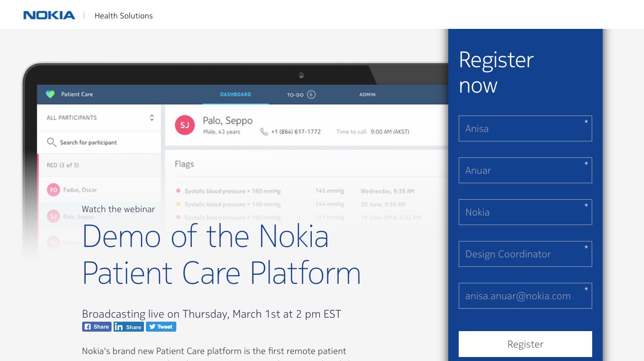
Task: Click the SJ avatar for Palo, Seppo
Action: coord(184,125)
